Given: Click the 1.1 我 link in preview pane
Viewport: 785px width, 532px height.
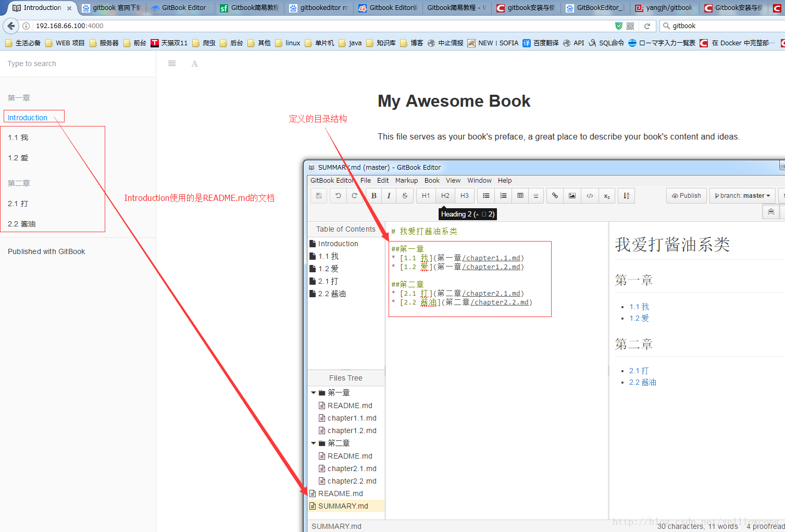Looking at the screenshot, I should 639,307.
